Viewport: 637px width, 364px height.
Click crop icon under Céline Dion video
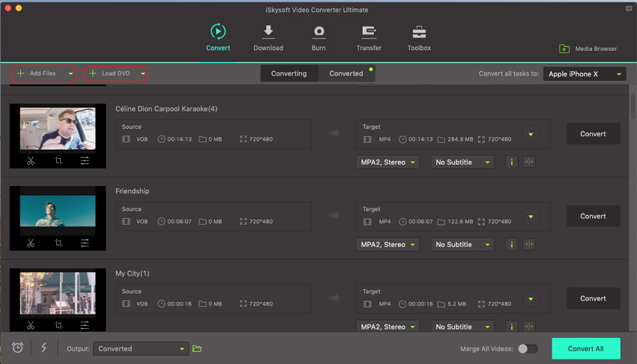[58, 160]
